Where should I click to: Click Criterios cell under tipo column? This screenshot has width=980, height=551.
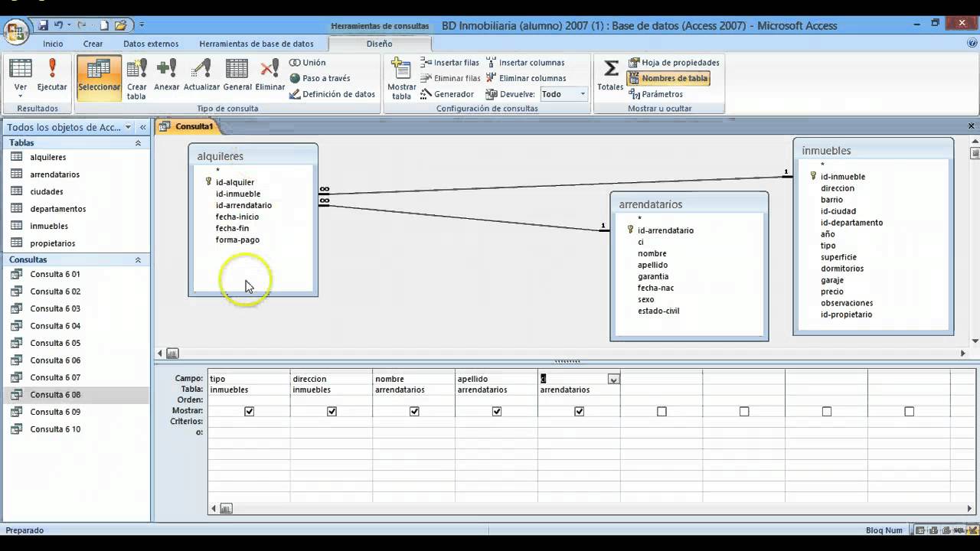249,422
